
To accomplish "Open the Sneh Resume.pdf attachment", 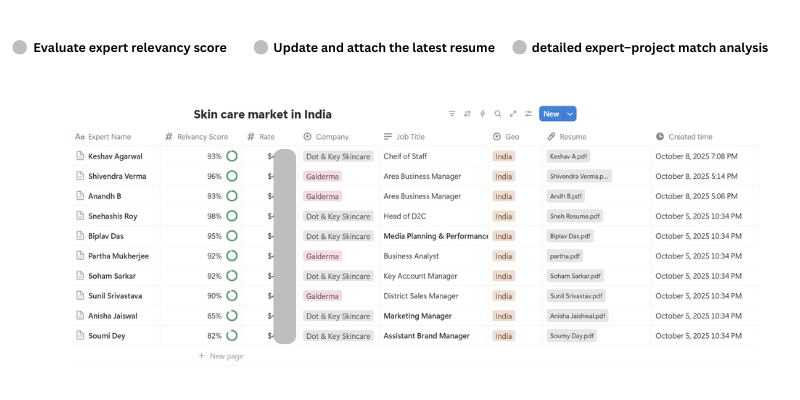I will coord(575,216).
